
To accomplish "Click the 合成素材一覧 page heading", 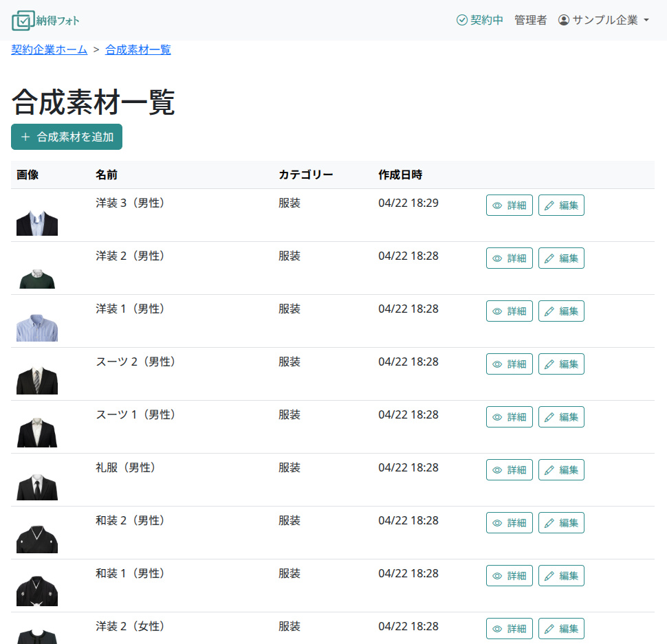I will (x=93, y=102).
